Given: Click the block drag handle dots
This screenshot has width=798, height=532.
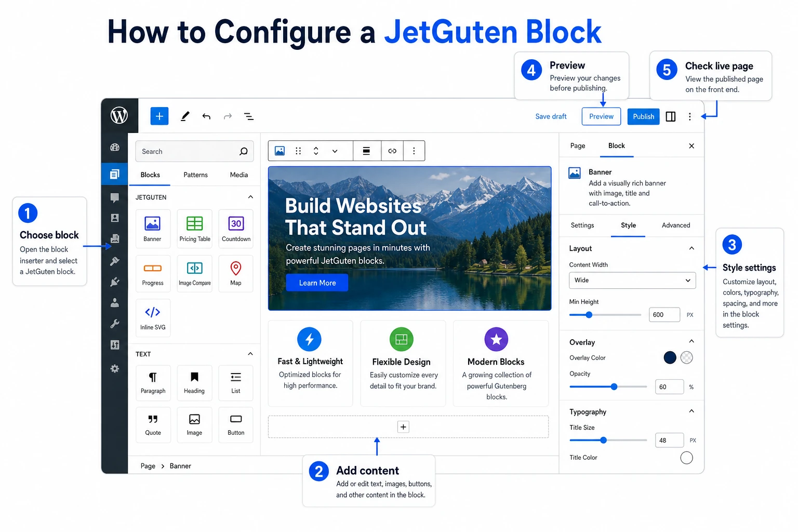Looking at the screenshot, I should click(x=298, y=151).
